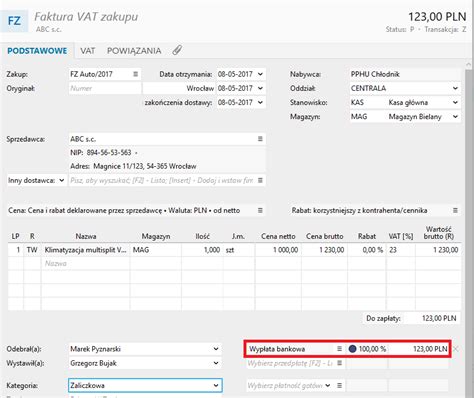Viewport: 474px width, 398px height.
Task: Click the FZ document type icon
Action: [14, 21]
